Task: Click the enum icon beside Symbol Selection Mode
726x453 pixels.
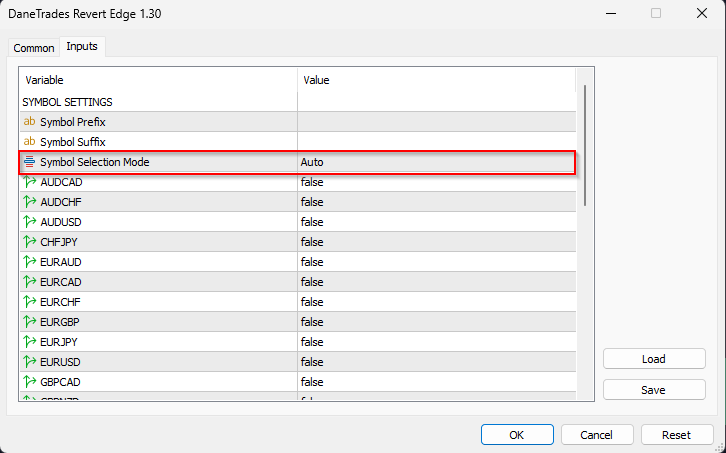Action: click(29, 162)
